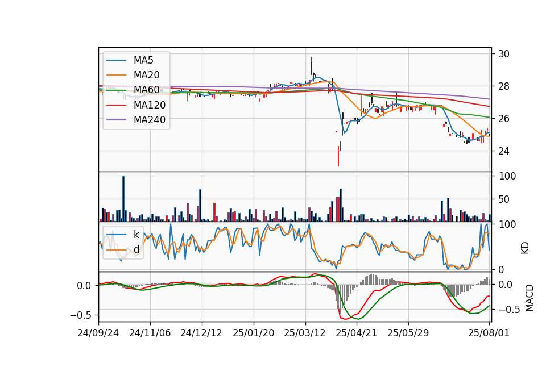Click the red MA120 legend line sample
The image size is (546, 392).
[116, 105]
